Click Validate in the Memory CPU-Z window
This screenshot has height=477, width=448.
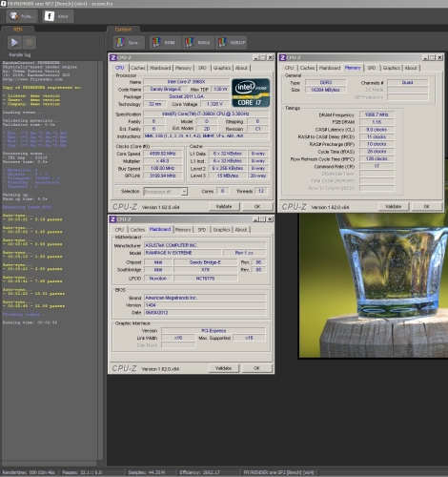[394, 207]
